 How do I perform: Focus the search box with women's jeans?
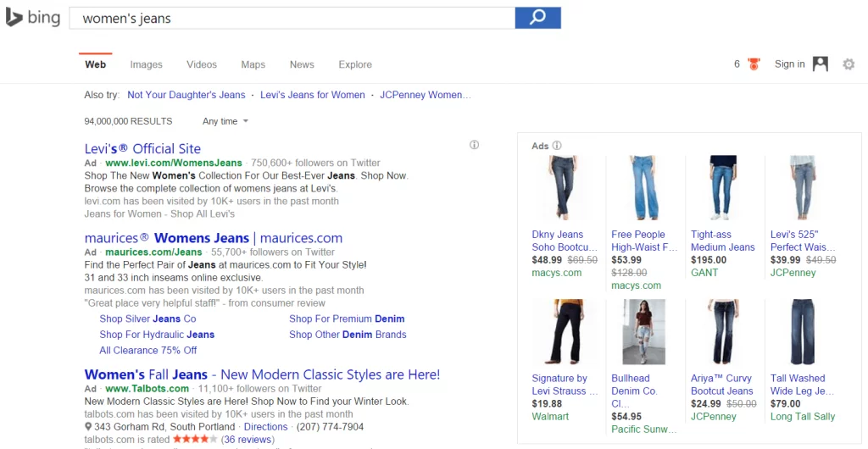point(292,19)
